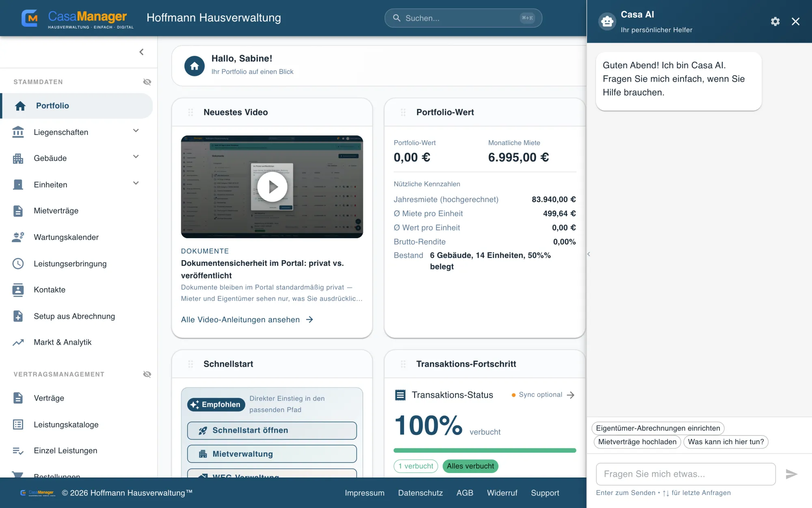Screen dimensions: 812x508
Task: Play the Dokumentensicherheit video
Action: [272, 187]
